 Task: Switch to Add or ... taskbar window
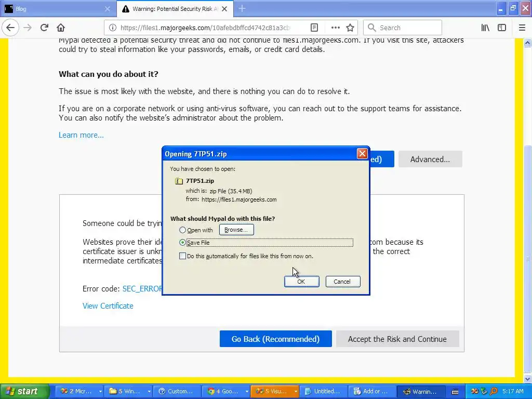[372, 391]
